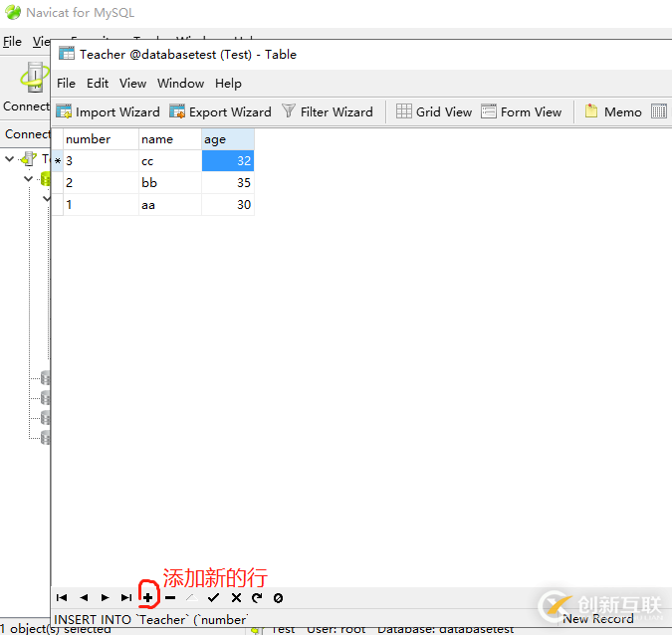
Task: Select the age cell 30
Action: pyautogui.click(x=228, y=205)
